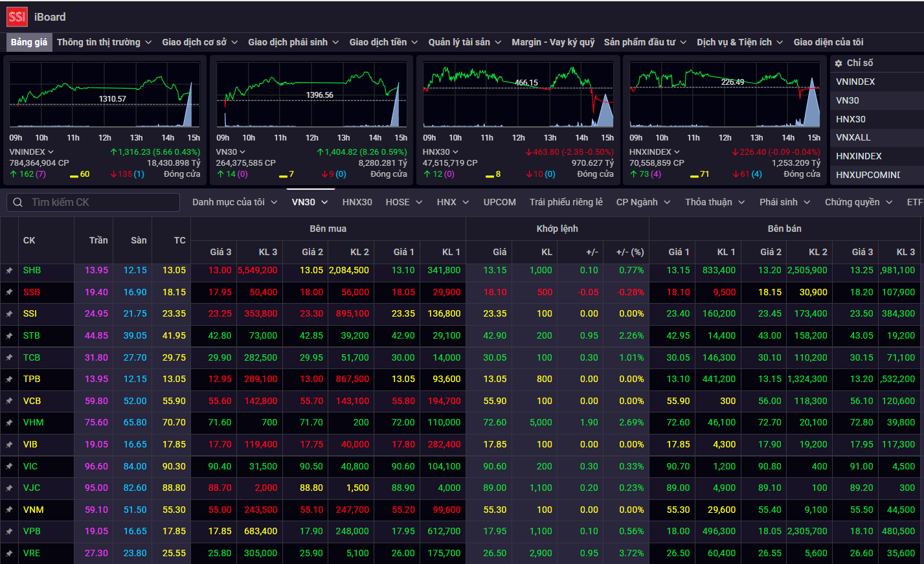The width and height of the screenshot is (924, 564).
Task: Switch to the UPCOM tab
Action: (x=500, y=202)
